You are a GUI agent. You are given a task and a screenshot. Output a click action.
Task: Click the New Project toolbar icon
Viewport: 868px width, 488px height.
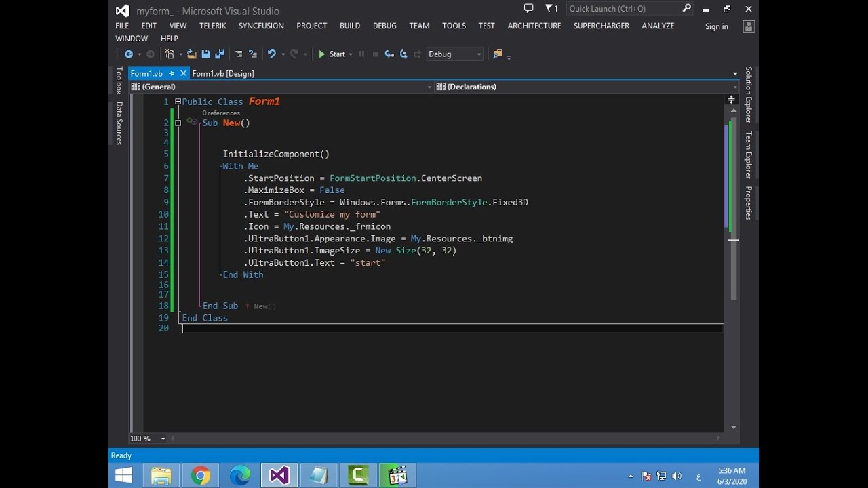(170, 54)
